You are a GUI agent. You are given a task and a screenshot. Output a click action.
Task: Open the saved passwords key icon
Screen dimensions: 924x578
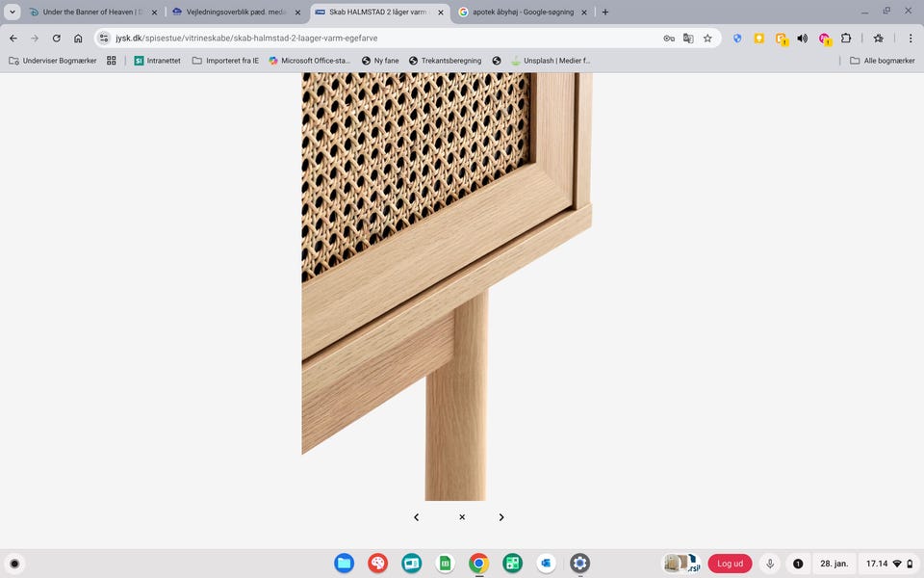669,39
